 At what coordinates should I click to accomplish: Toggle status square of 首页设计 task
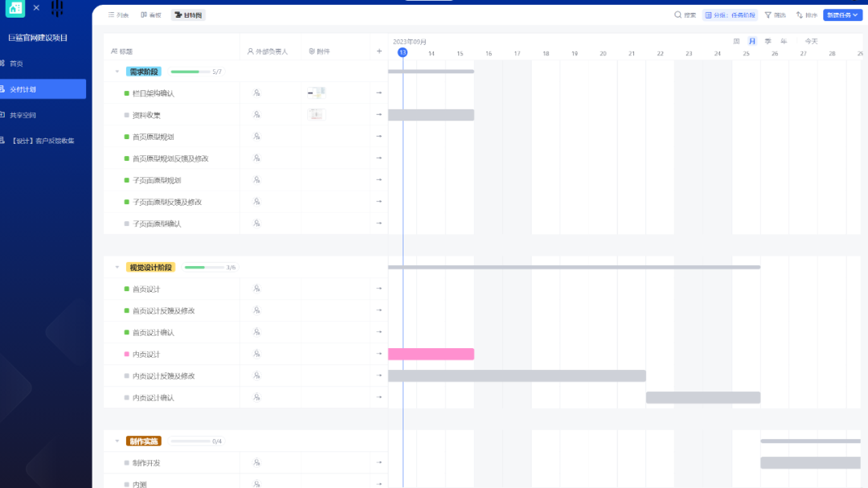[126, 289]
